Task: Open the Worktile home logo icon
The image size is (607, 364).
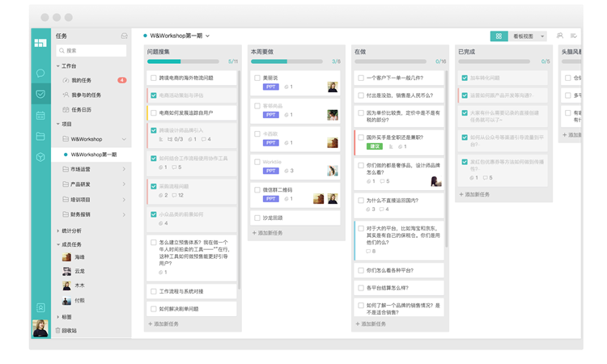Action: pyautogui.click(x=40, y=43)
